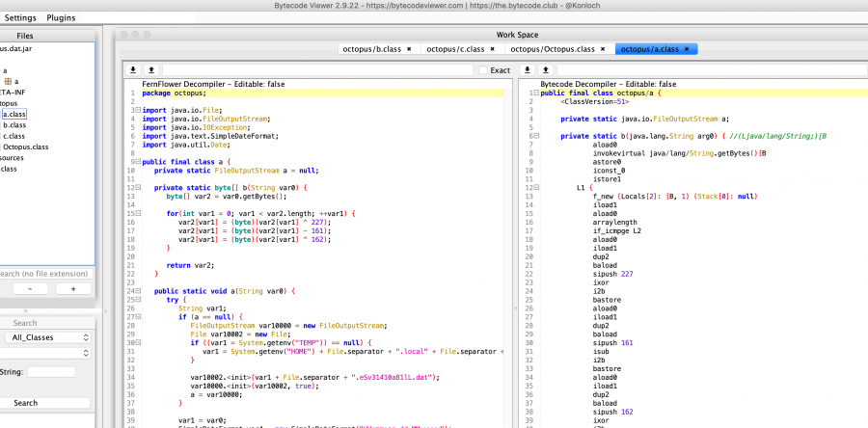
Task: Close the octopus/a.class tab
Action: pyautogui.click(x=687, y=49)
